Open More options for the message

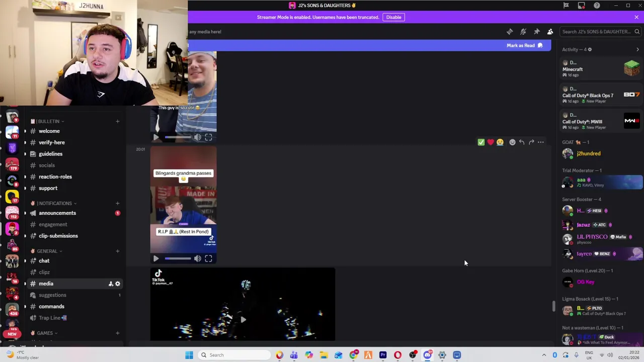point(541,142)
